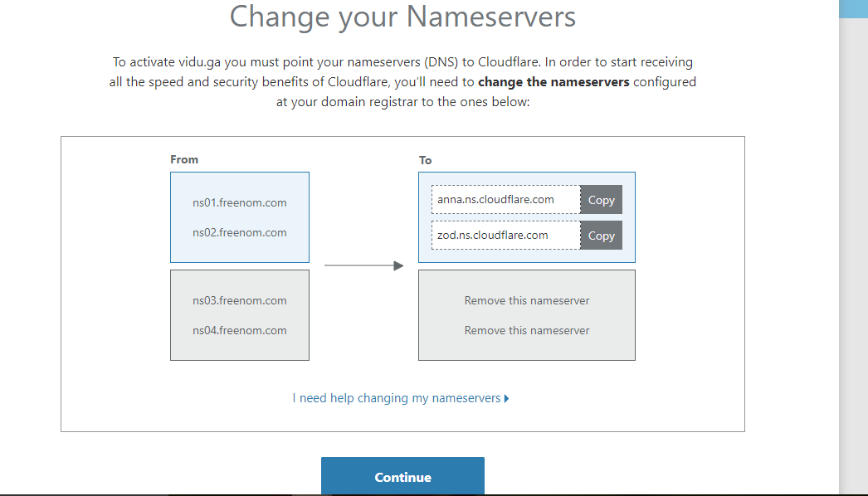
Task: Click the "To" column label
Action: [x=426, y=160]
